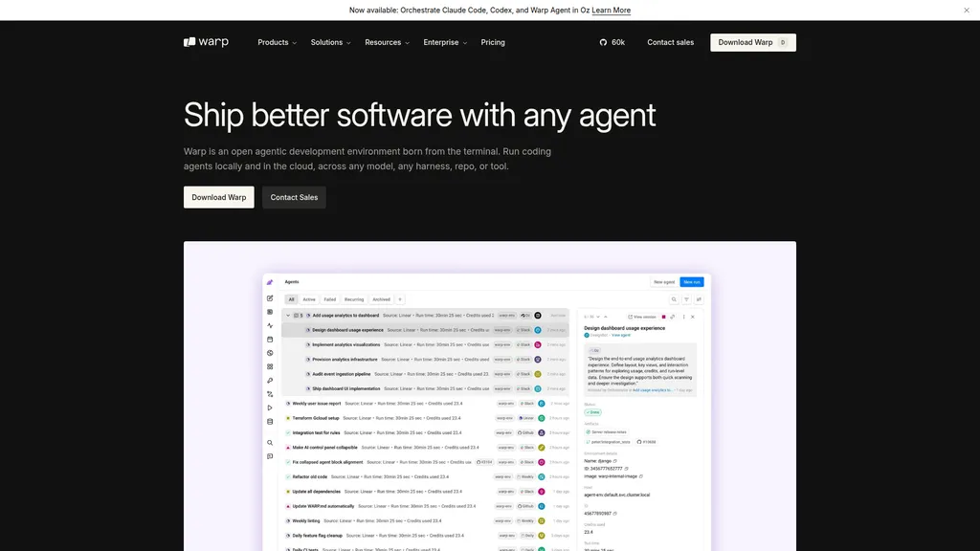Click the purple app logo in sidebar

point(270,282)
